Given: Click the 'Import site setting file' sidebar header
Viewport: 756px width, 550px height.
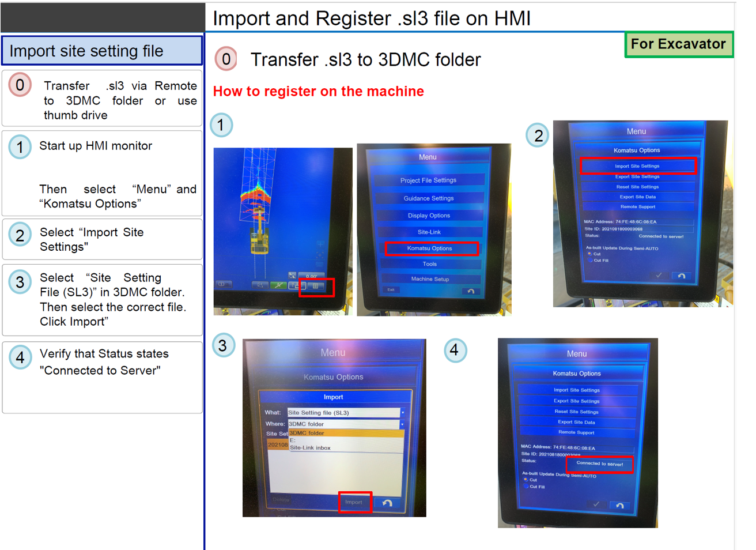Looking at the screenshot, I should 103,51.
